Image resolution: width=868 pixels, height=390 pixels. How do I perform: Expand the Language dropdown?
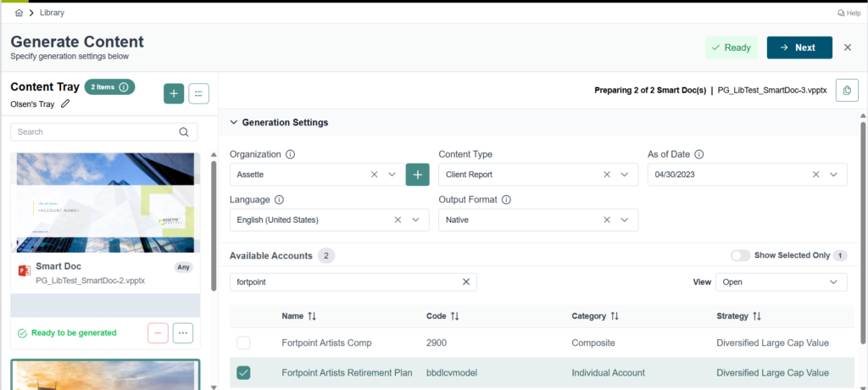pos(415,220)
